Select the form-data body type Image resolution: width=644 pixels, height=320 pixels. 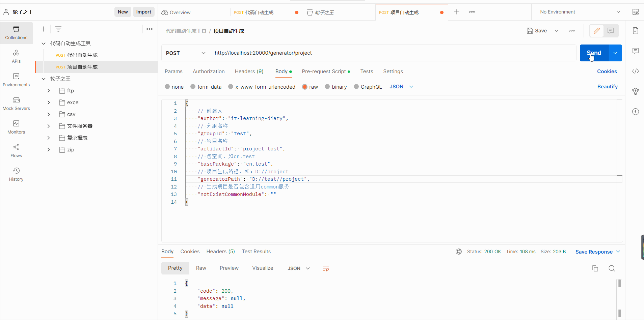click(x=193, y=87)
